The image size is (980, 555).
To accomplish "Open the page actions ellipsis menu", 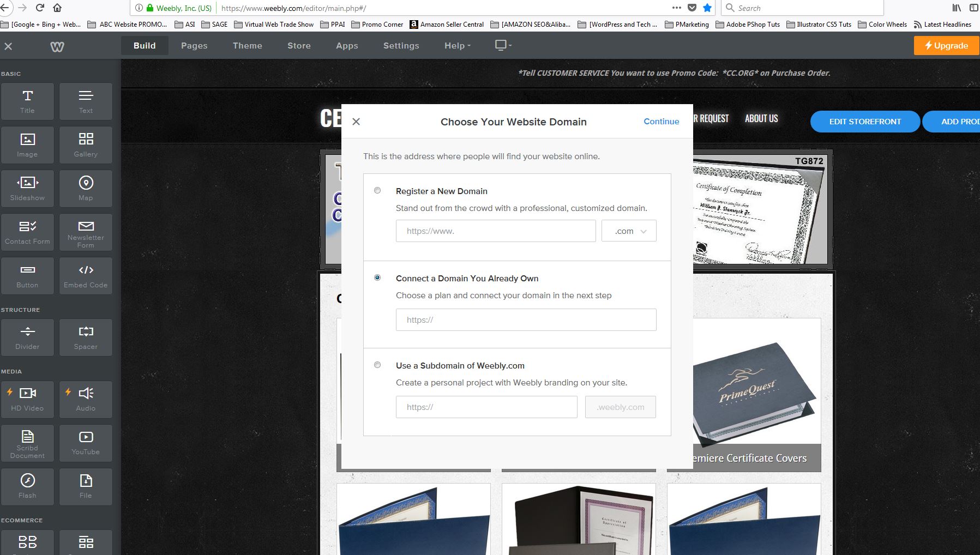I will coord(677,8).
